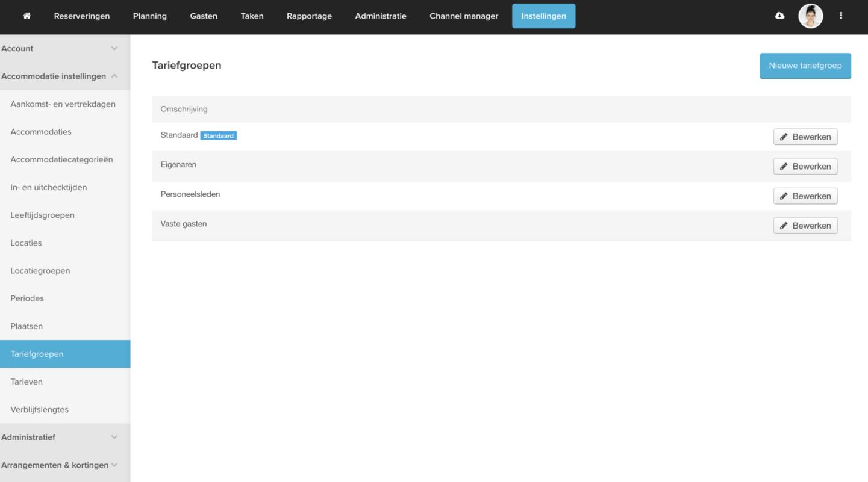Open the three-dot more options menu

[841, 16]
